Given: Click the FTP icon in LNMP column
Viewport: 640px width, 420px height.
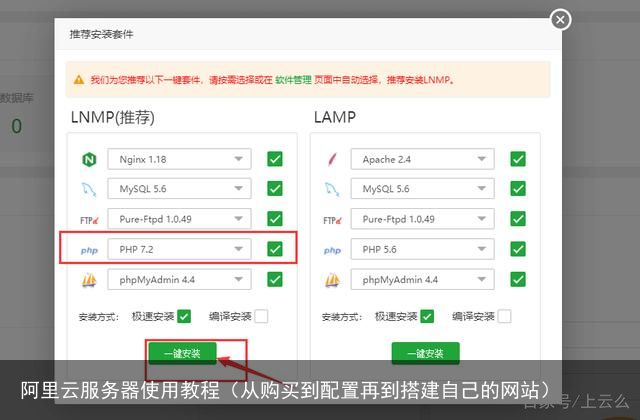Looking at the screenshot, I should tap(89, 220).
